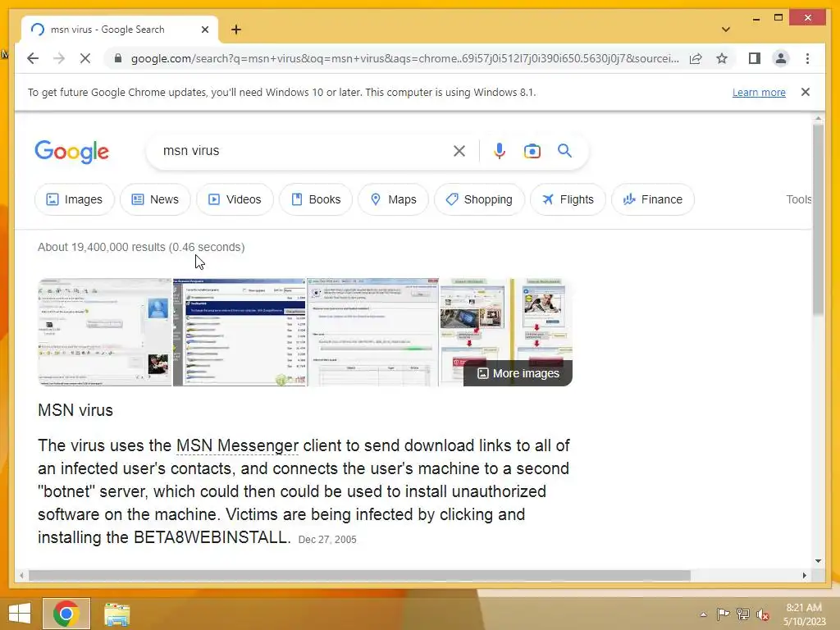Show hidden system tray icons

tap(703, 614)
